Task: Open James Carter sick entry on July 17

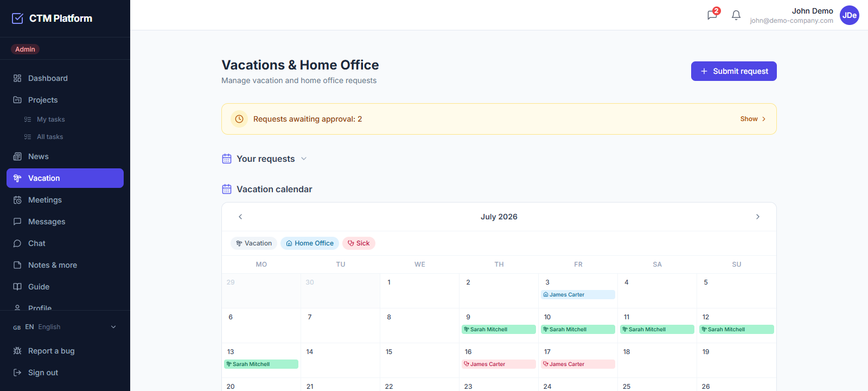Action: click(x=578, y=364)
